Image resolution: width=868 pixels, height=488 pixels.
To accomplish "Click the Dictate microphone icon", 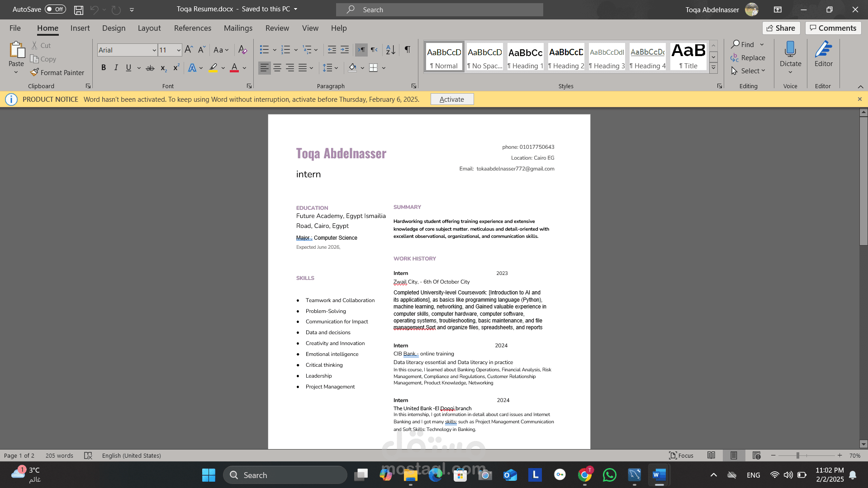I will (790, 50).
